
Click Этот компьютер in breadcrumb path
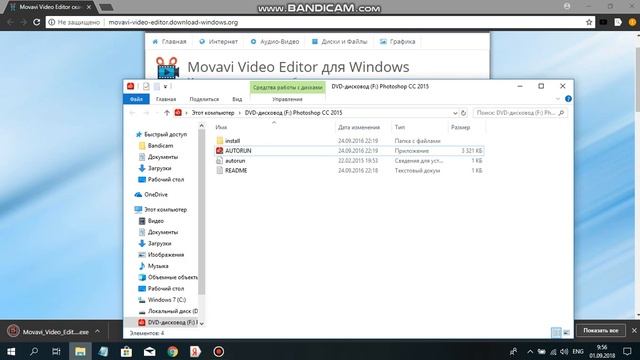coord(213,113)
